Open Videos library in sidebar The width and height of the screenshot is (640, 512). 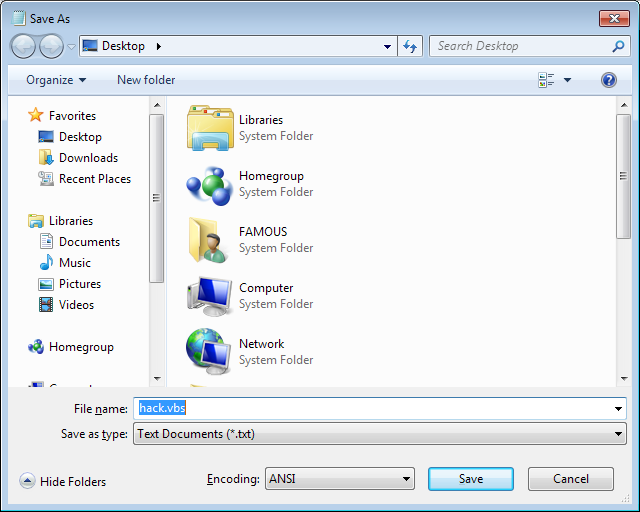coord(76,305)
